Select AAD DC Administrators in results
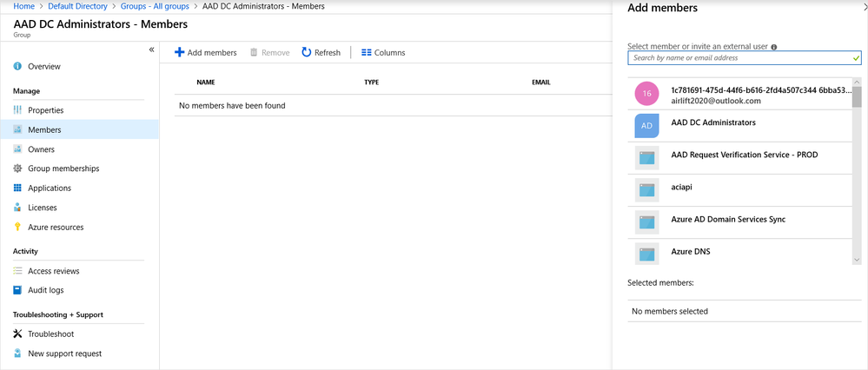868x370 pixels. pos(740,126)
